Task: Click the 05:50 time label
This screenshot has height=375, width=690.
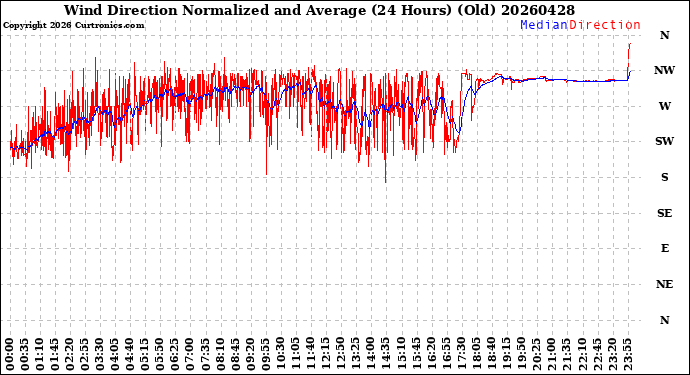Action: 160,354
